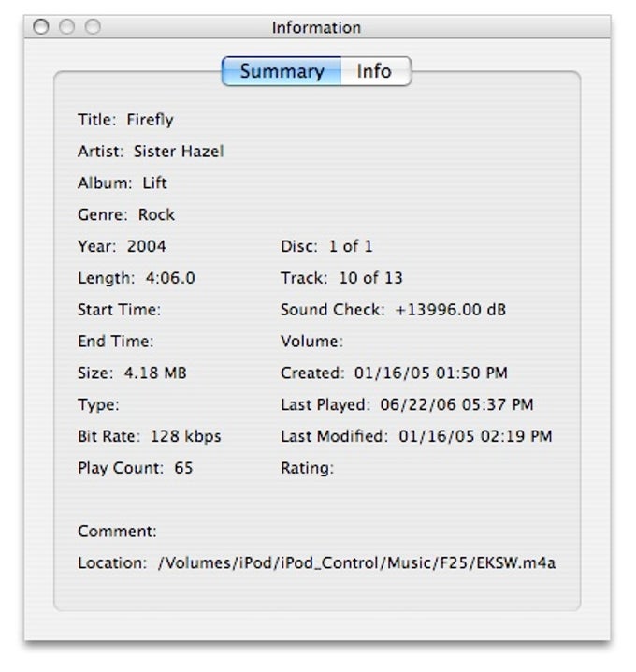This screenshot has width=636, height=672.
Task: Close the Information window
Action: tap(41, 26)
